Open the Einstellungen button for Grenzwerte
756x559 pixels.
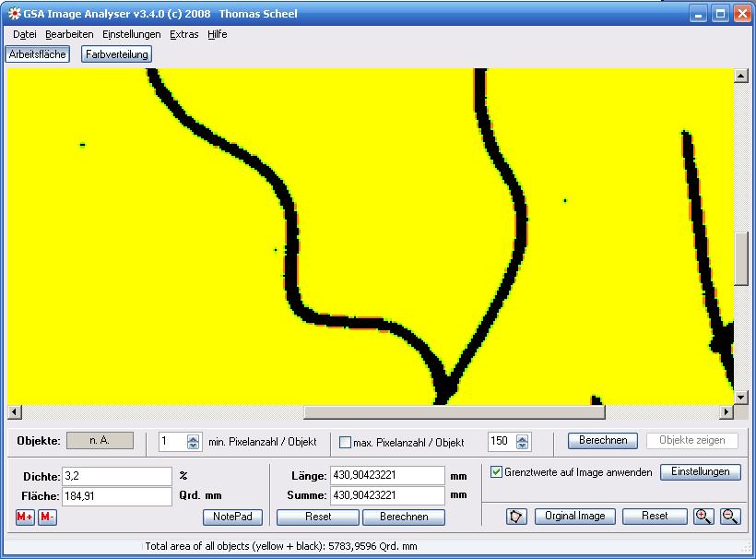coord(700,471)
